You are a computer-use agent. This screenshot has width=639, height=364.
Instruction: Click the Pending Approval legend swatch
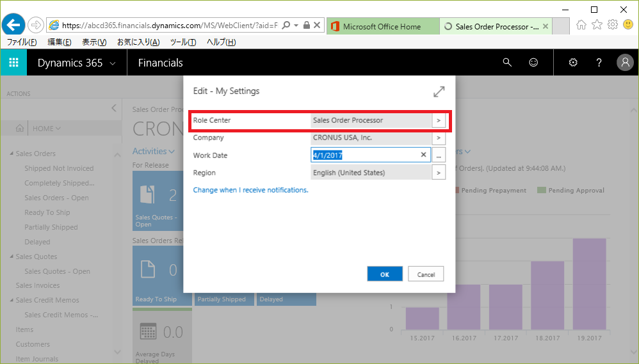click(x=542, y=190)
